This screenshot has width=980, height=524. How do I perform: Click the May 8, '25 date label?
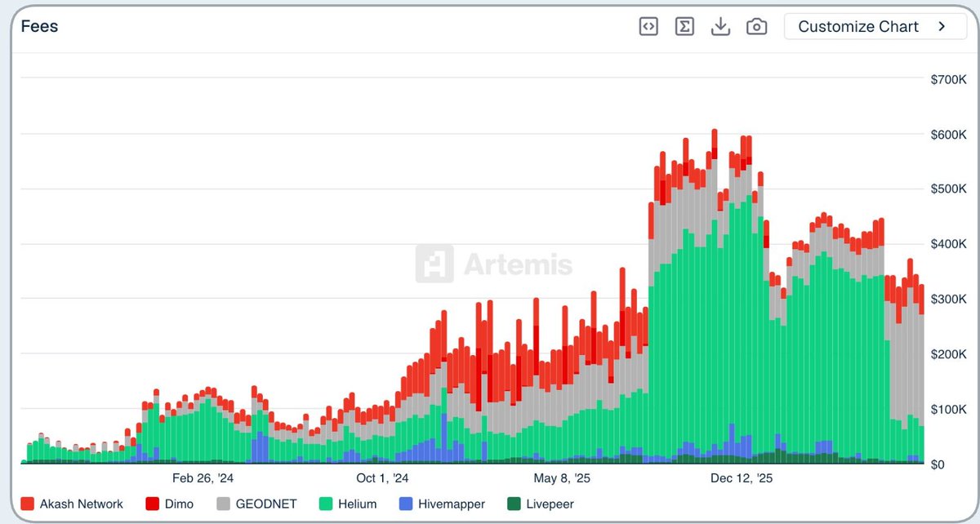click(x=561, y=478)
